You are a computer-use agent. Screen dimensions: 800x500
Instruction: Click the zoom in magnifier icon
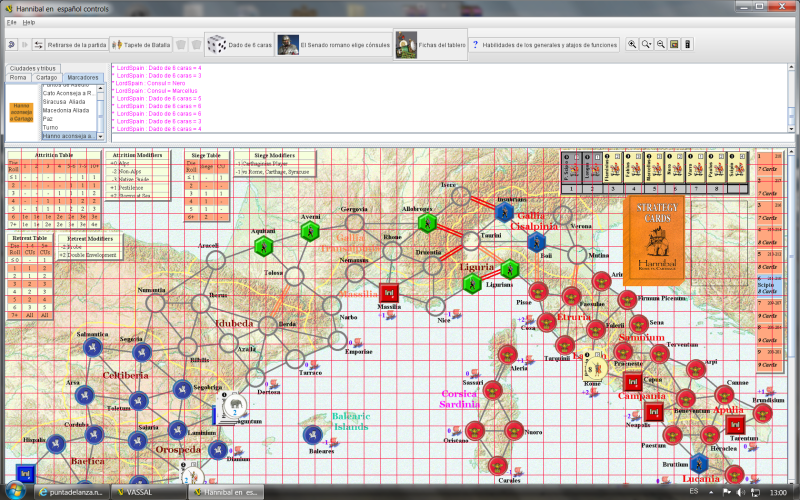[632, 44]
